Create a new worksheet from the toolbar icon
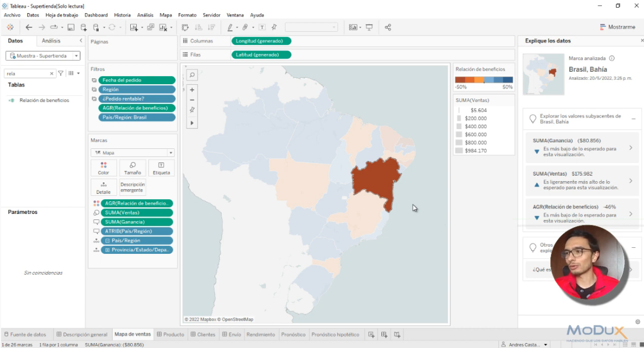The width and height of the screenshot is (644, 348). point(134,27)
